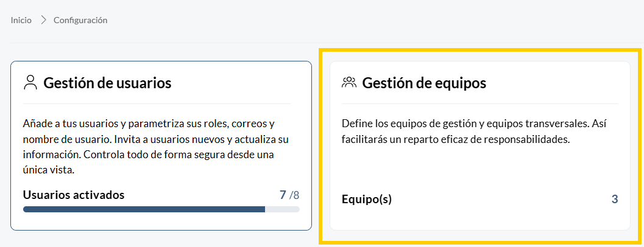Click the Usuarios activados label

click(x=74, y=195)
